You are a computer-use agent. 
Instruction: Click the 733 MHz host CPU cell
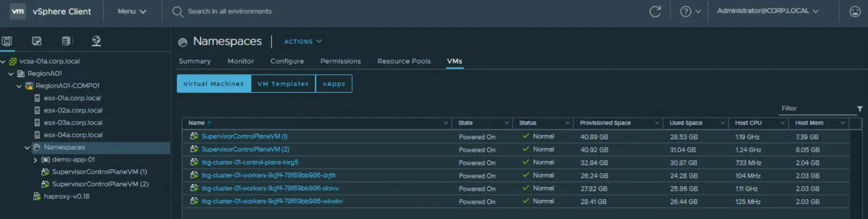748,163
